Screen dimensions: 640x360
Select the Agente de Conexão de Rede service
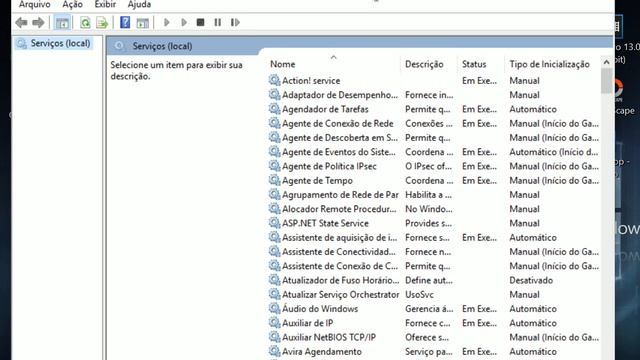pyautogui.click(x=338, y=124)
